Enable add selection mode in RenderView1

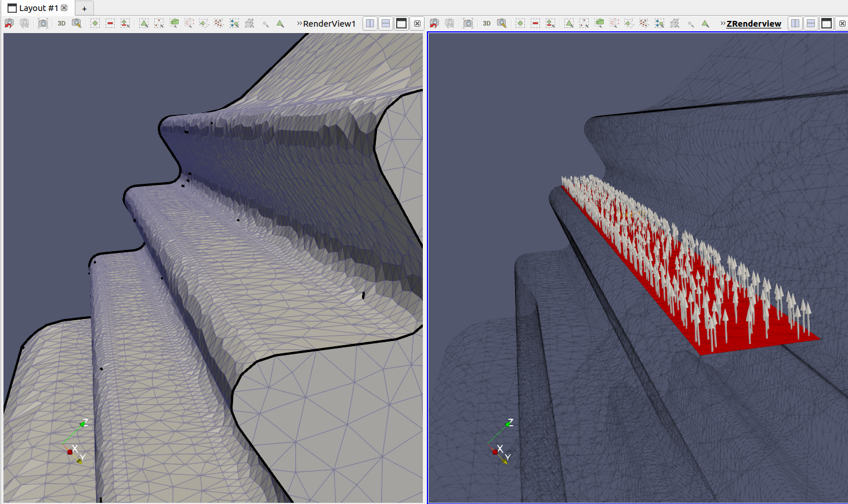[95, 23]
